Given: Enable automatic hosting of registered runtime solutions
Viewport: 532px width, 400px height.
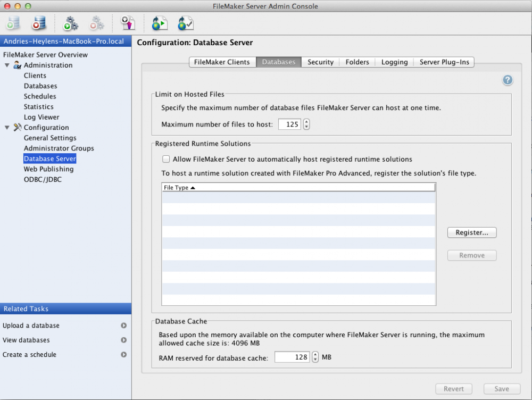Looking at the screenshot, I should pos(166,159).
